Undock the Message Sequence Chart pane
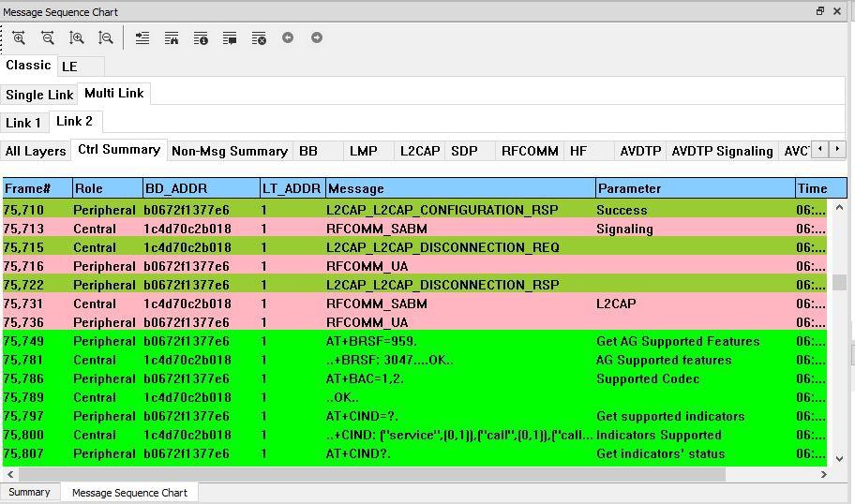 tap(820, 11)
